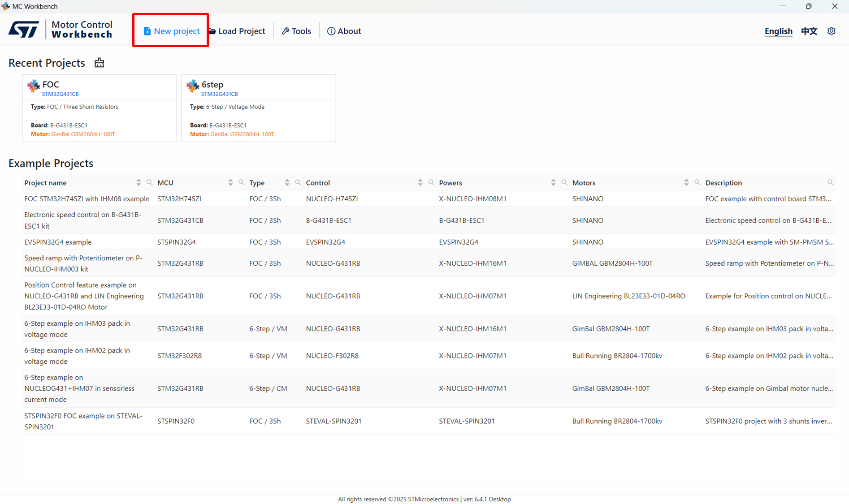Click NUCLEO-F302R8 control cell

[x=332, y=356]
